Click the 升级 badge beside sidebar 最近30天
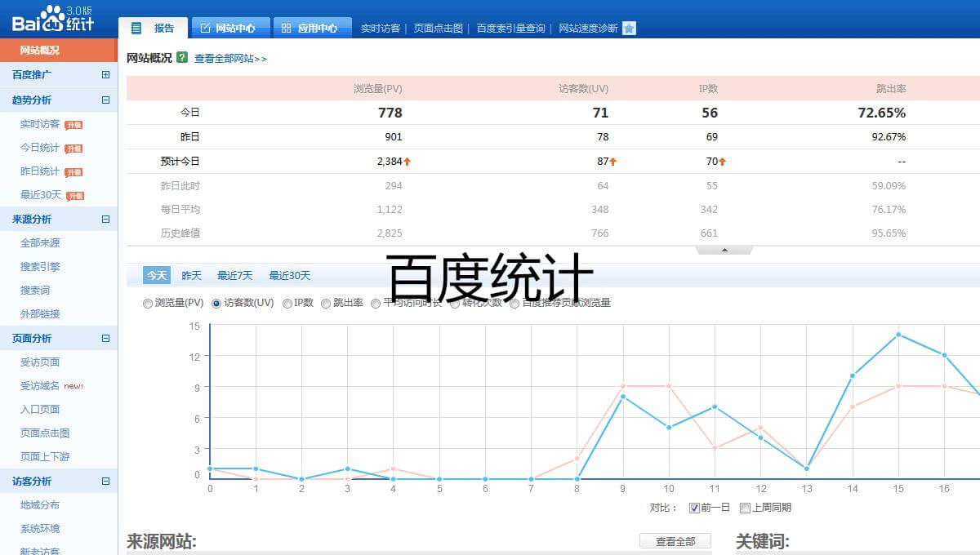Screen dimensions: 980x555 [75, 196]
